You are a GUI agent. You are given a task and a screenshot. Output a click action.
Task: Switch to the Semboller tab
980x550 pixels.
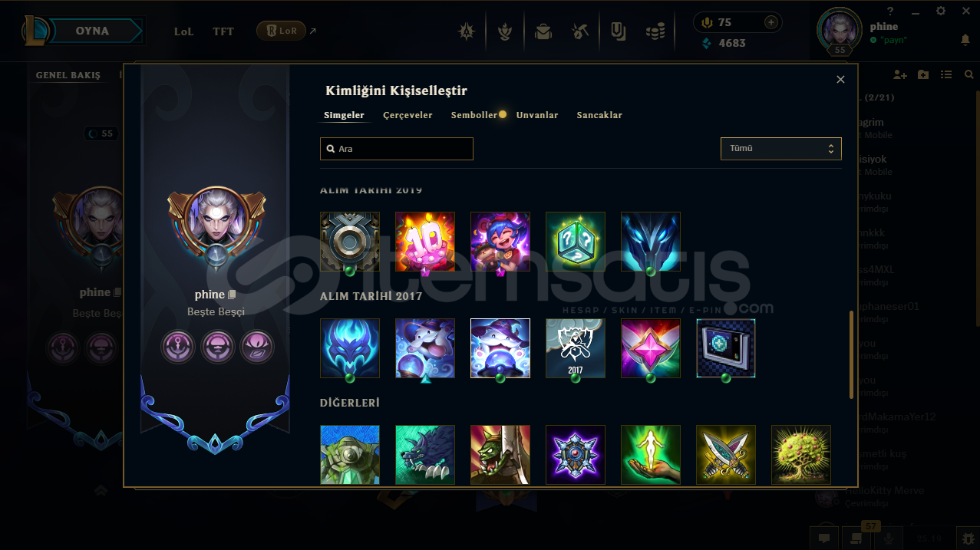coord(474,115)
